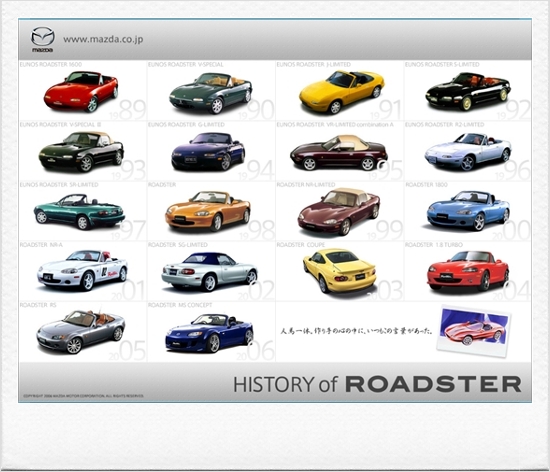550x472 pixels.
Task: Click the EUNOS ROADSTER G-LIMITED label
Action: (x=186, y=124)
